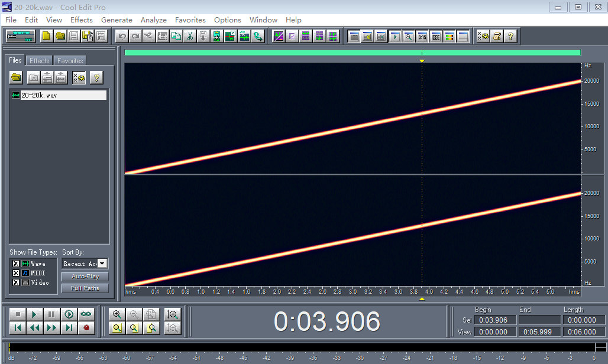Open the Effects menu
This screenshot has height=364, width=608.
[x=82, y=19]
